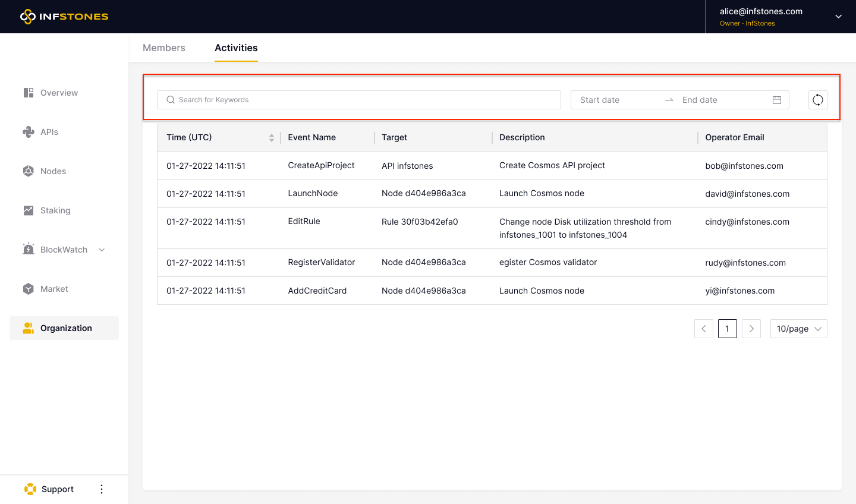The width and height of the screenshot is (856, 504).
Task: Open BlockWatch in the sidebar
Action: tap(64, 250)
